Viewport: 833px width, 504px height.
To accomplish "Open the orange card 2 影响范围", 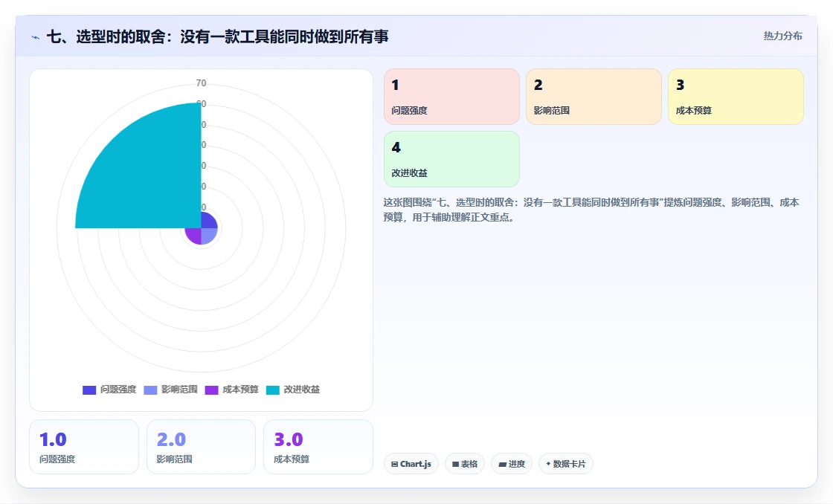I will click(x=594, y=97).
